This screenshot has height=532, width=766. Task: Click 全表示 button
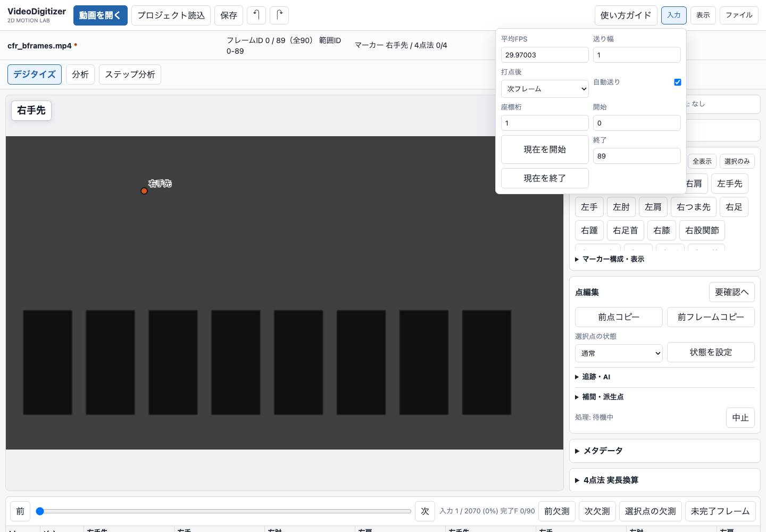(x=702, y=161)
